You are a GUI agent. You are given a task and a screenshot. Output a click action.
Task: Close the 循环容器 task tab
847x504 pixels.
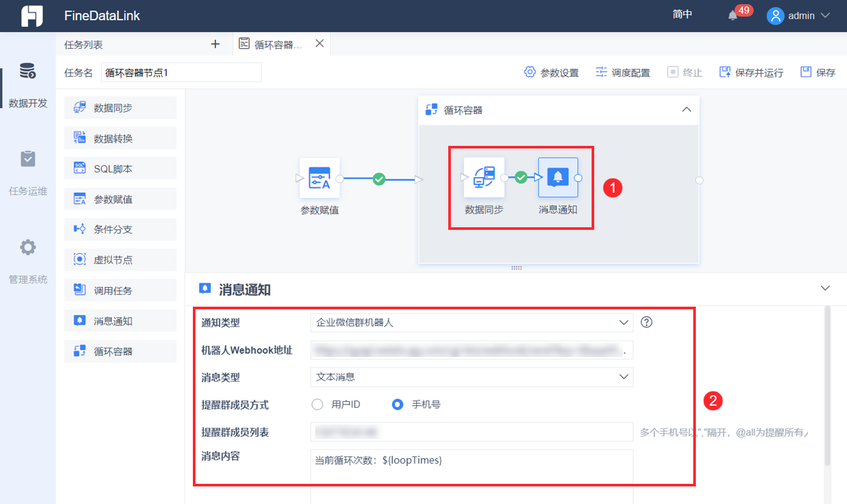[x=319, y=44]
